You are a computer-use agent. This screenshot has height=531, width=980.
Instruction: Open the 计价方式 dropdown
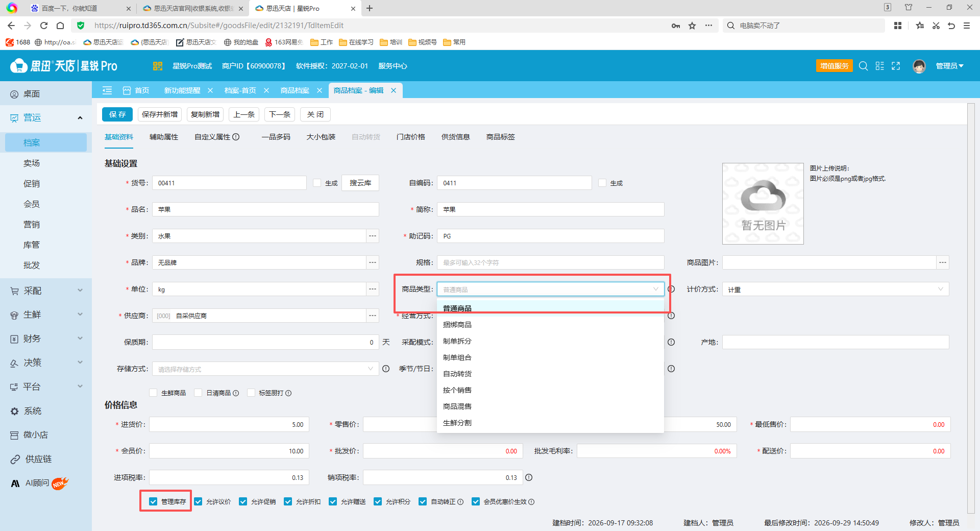tap(836, 289)
